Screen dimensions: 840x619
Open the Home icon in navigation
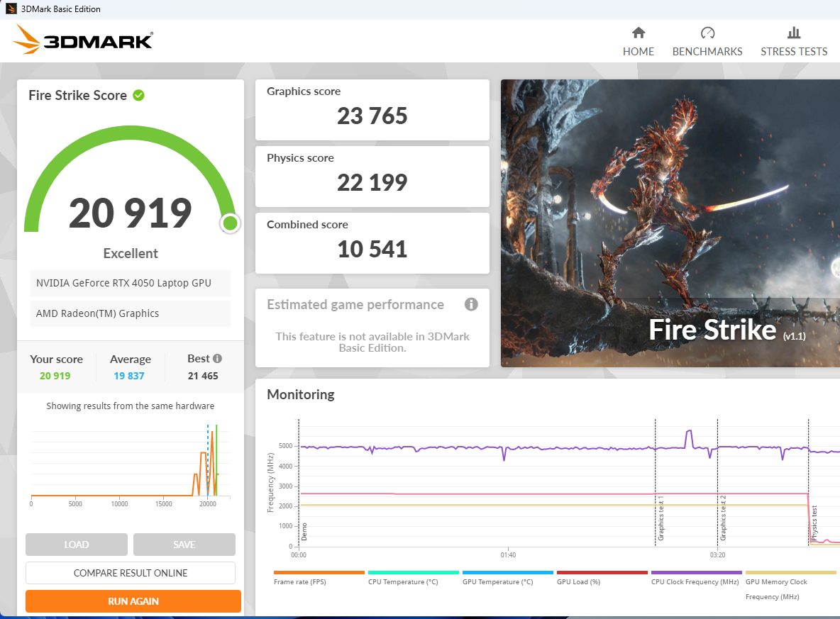click(x=638, y=33)
